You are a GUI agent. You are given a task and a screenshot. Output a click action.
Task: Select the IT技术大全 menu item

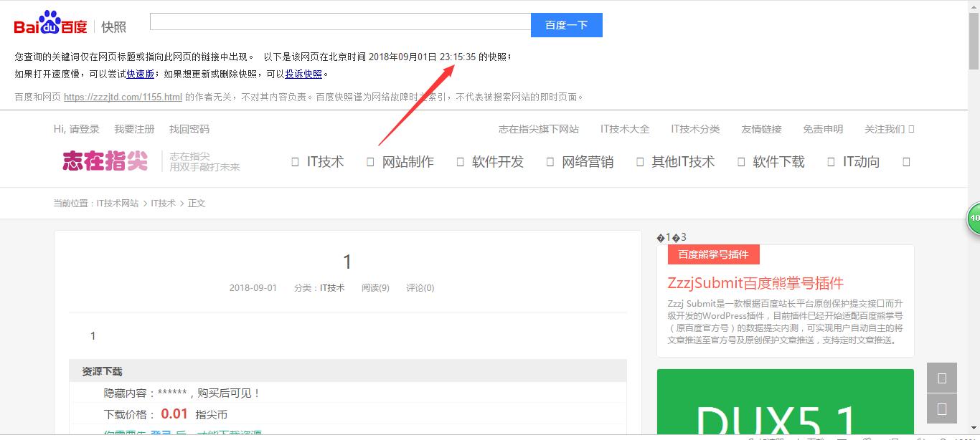(625, 128)
